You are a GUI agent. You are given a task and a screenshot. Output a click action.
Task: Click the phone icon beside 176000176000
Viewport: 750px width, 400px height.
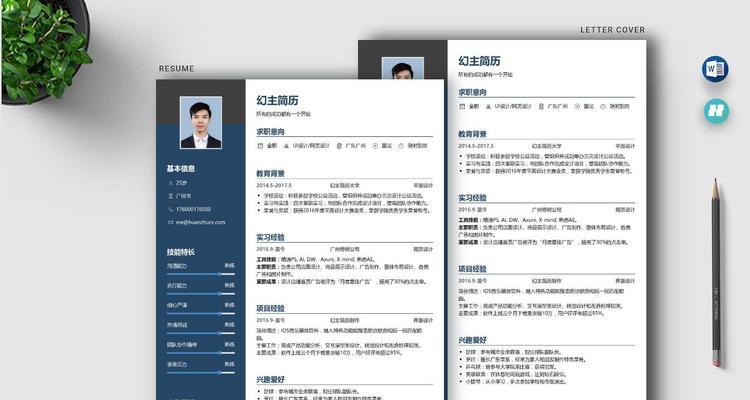pos(171,209)
